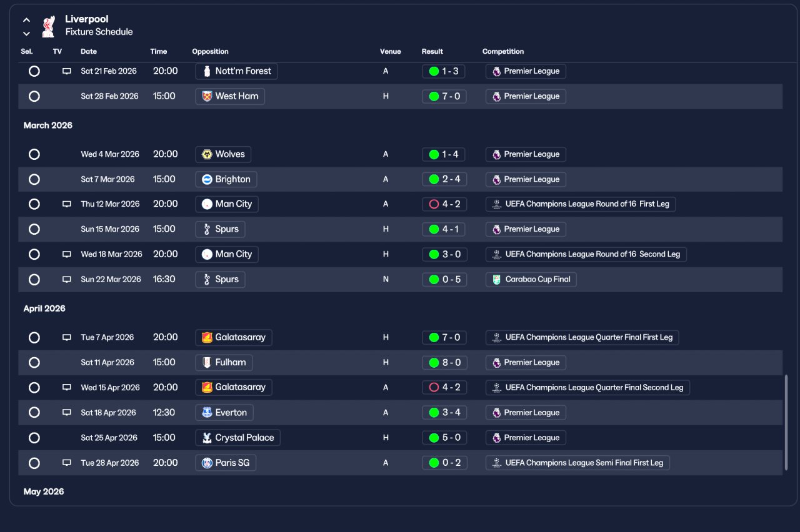Image resolution: width=800 pixels, height=532 pixels.
Task: Click the TV icon on the Everton row
Action: (x=67, y=413)
